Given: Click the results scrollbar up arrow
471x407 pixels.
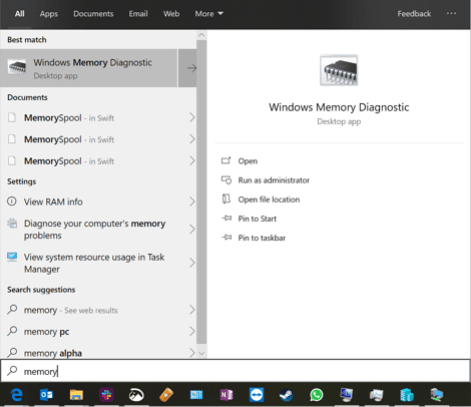Looking at the screenshot, I should 201,34.
